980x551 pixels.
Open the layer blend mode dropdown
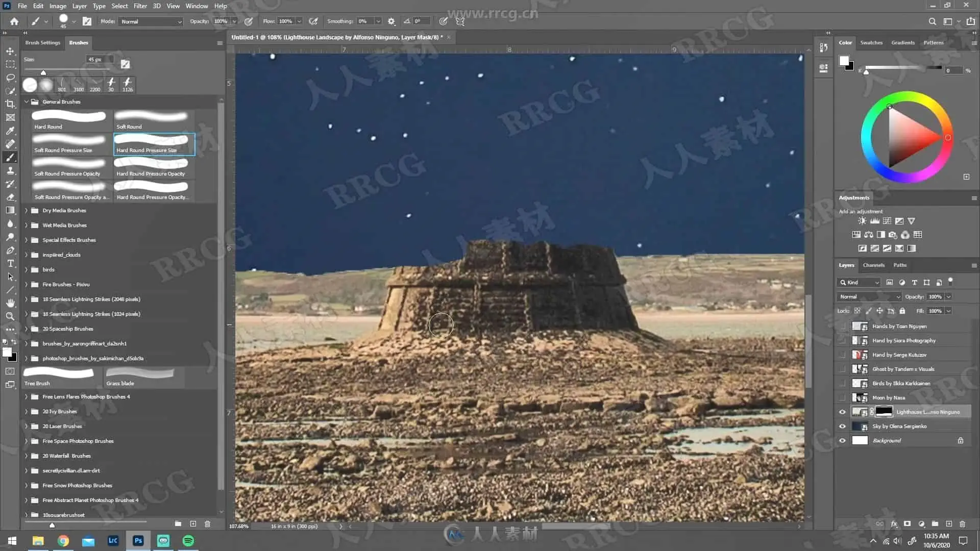[869, 296]
